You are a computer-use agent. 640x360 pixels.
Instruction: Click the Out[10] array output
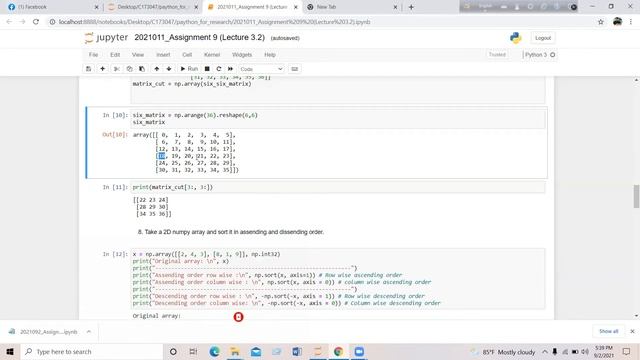pos(186,152)
